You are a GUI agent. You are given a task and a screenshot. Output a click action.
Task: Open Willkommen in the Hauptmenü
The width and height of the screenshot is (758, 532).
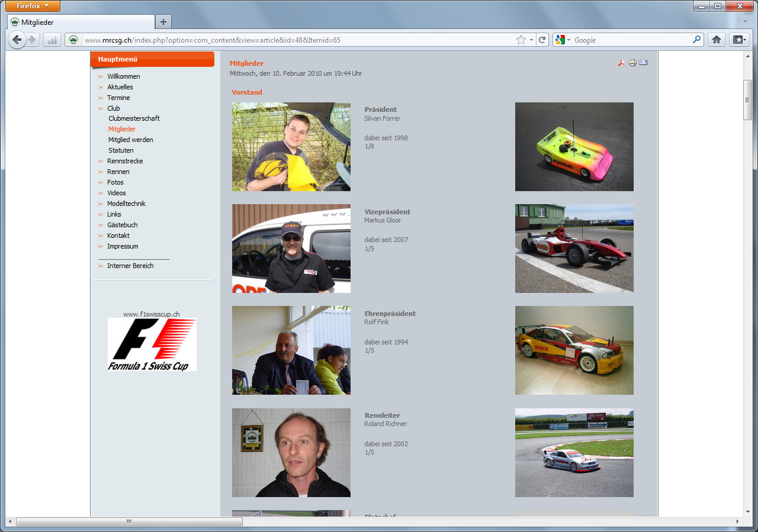coord(123,76)
